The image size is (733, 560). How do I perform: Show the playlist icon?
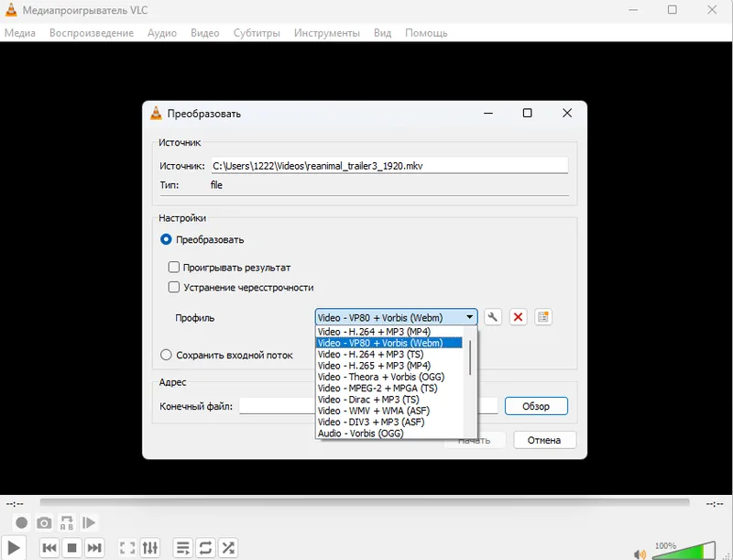click(x=182, y=547)
